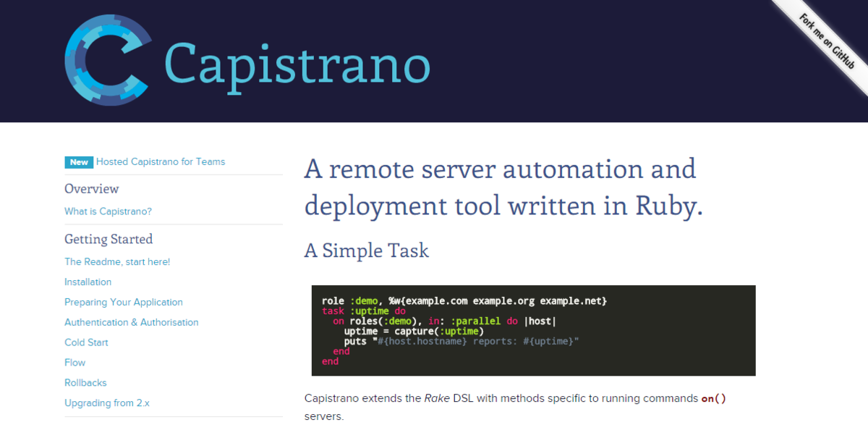Click the role :demo code line
The width and height of the screenshot is (868, 425).
coord(464,300)
